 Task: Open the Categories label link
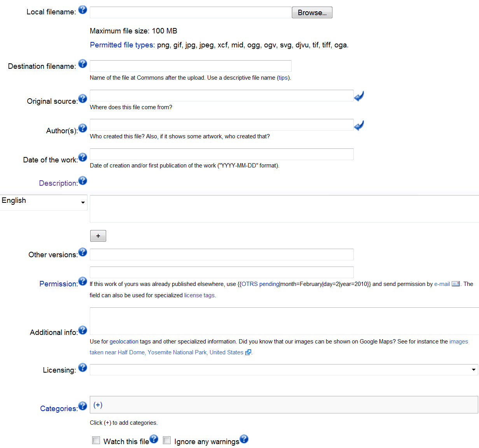coord(59,408)
